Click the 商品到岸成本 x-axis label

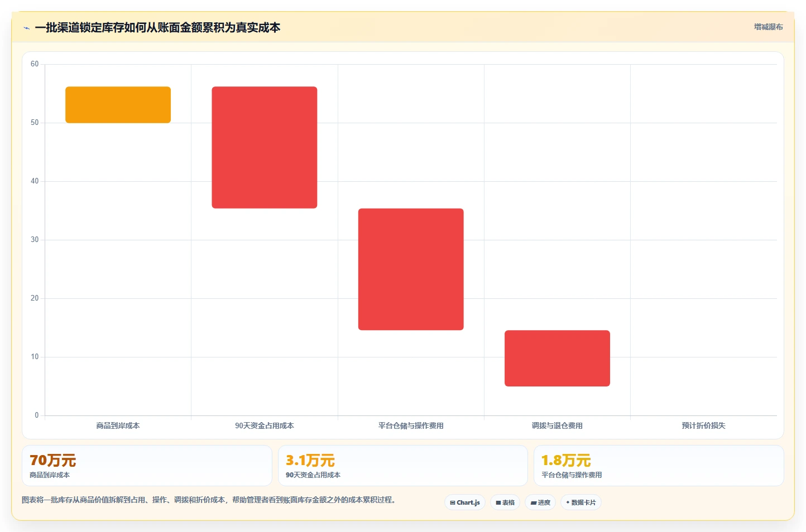click(118, 425)
